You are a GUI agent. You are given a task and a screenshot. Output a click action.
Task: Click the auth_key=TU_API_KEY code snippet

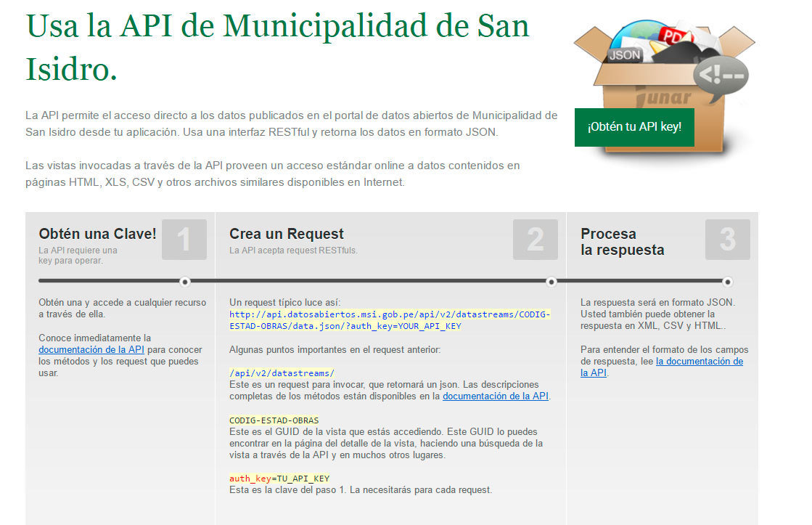[x=279, y=479]
